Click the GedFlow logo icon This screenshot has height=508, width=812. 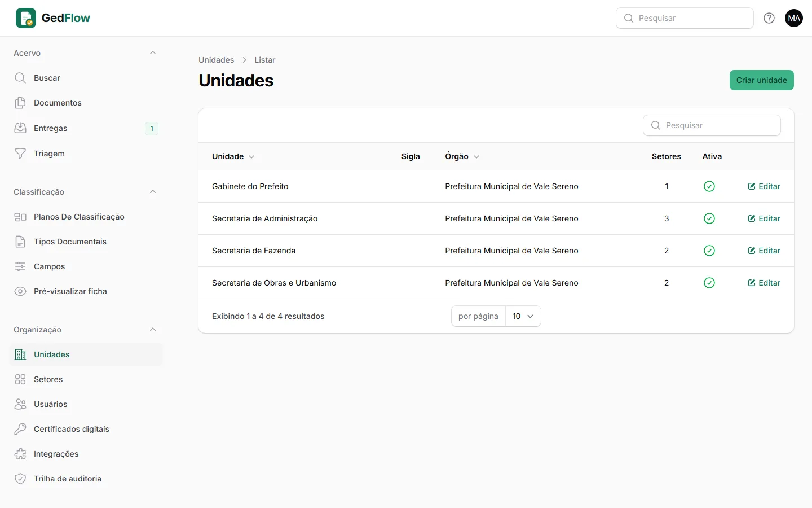[26, 18]
